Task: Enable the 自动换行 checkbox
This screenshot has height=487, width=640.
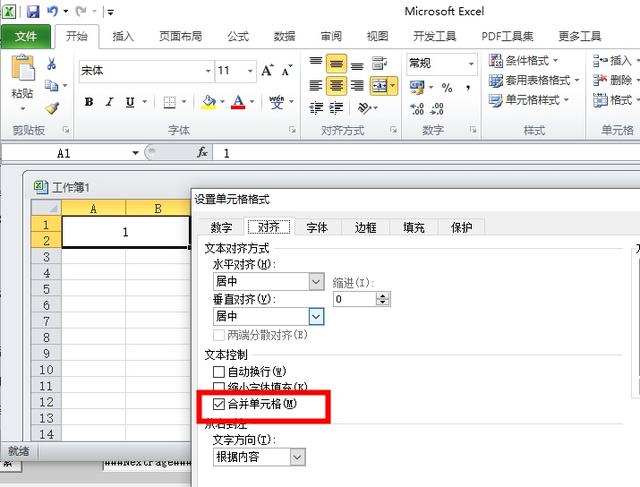Action: (220, 371)
